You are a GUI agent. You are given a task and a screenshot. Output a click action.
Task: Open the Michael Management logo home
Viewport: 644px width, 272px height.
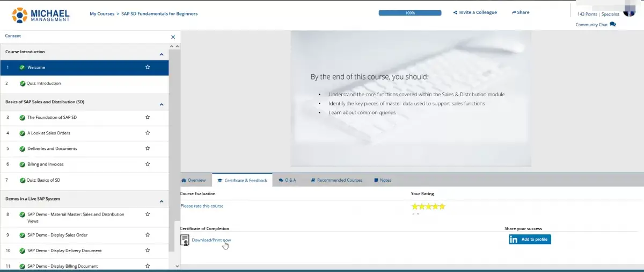41,15
